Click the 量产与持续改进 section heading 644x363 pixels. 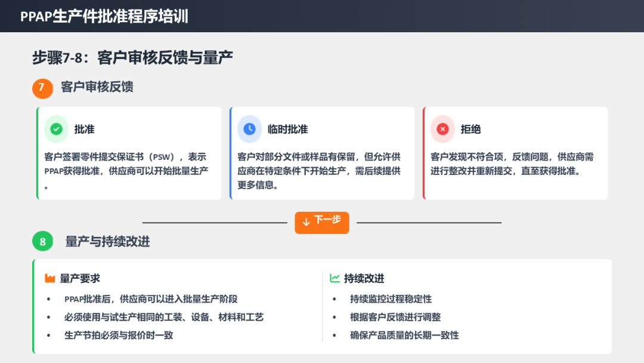107,242
